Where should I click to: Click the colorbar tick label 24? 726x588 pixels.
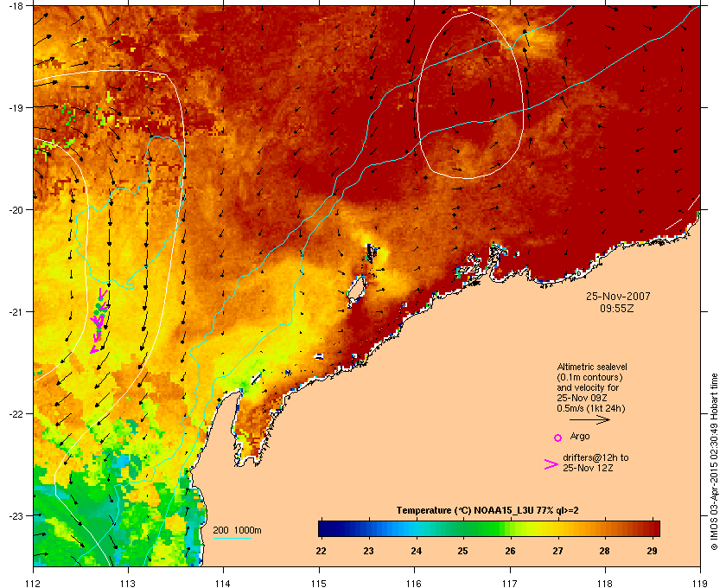416,551
